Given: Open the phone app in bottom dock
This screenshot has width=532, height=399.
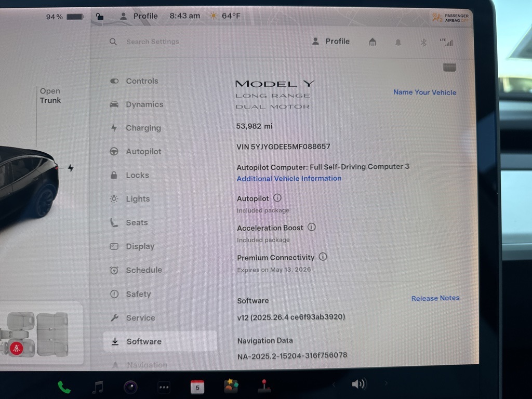Looking at the screenshot, I should point(64,387).
